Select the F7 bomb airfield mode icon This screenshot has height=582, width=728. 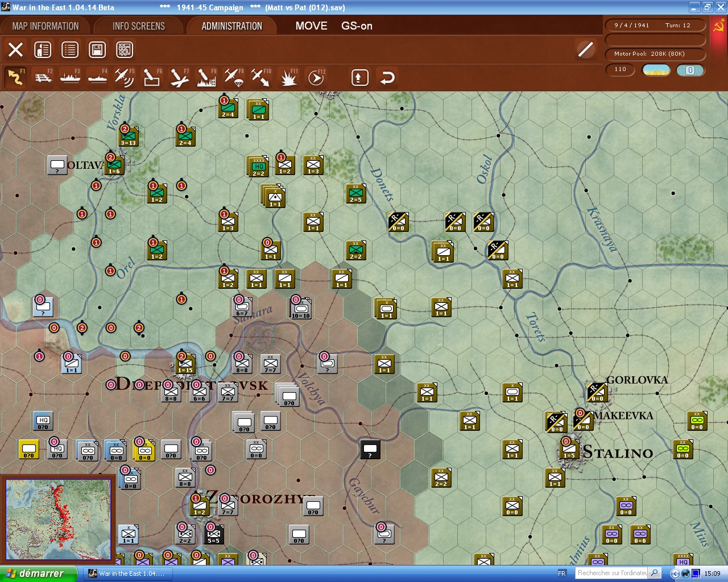pos(179,77)
